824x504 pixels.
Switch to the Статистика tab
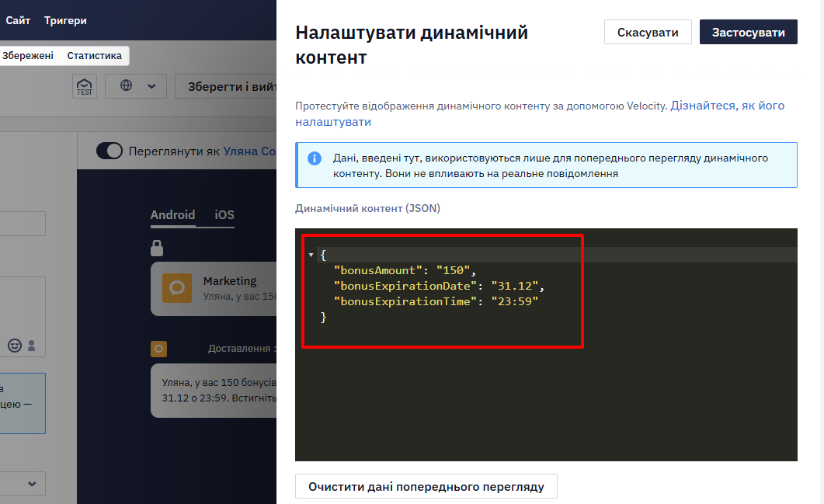[95, 56]
